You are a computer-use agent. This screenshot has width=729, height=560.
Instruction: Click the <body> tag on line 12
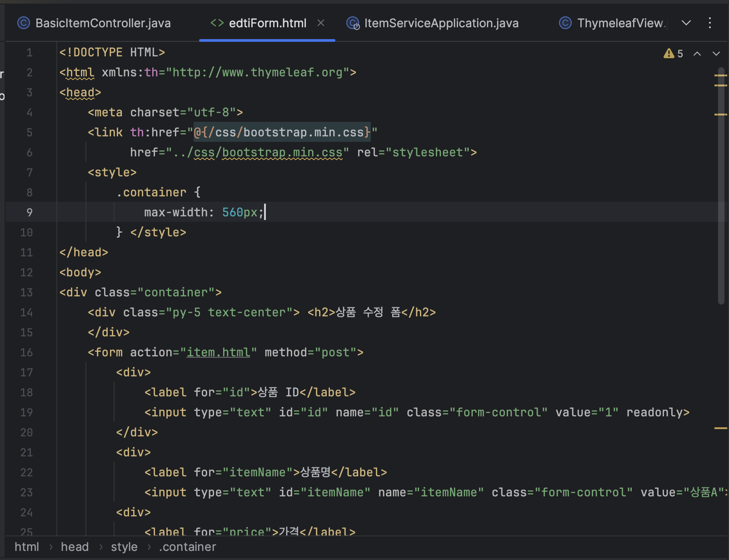coord(80,272)
